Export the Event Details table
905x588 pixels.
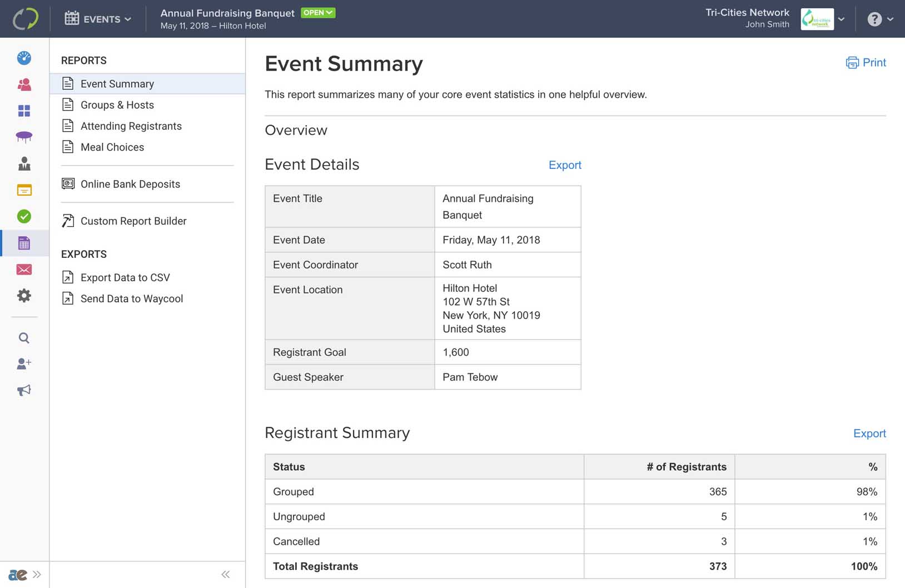[565, 165]
